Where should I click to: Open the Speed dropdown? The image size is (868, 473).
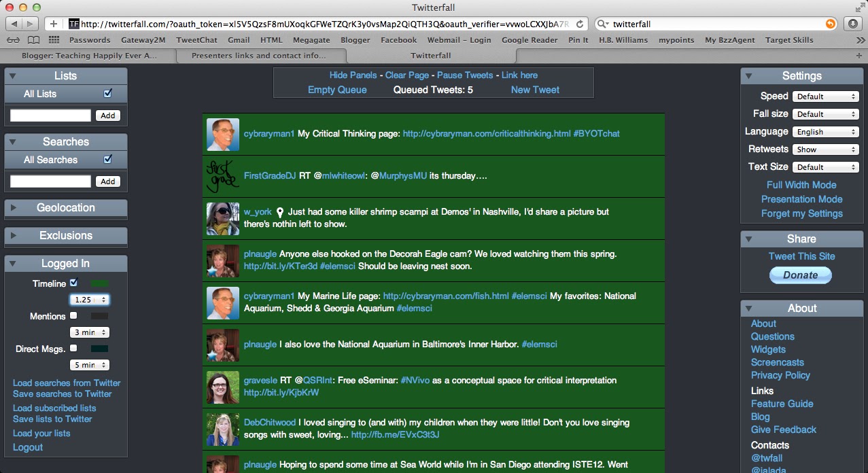[x=826, y=97]
